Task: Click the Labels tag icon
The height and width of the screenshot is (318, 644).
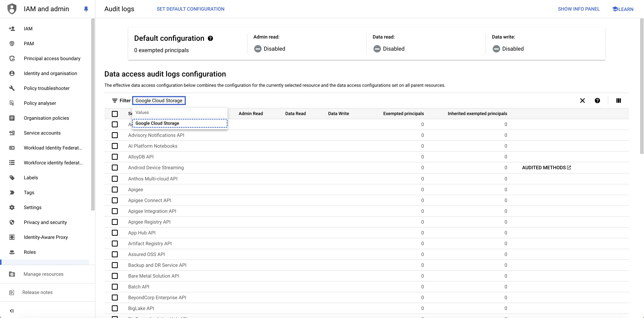Action: click(x=12, y=178)
